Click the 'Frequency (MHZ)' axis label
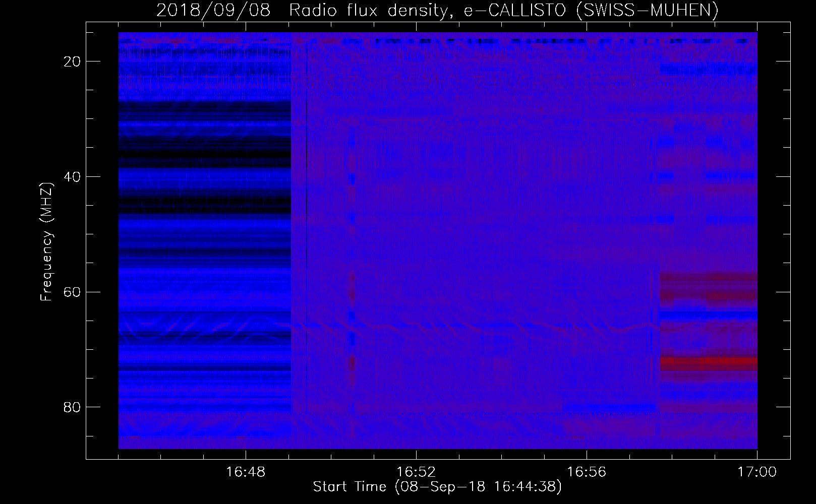Viewport: 816px width, 504px height. (46, 242)
